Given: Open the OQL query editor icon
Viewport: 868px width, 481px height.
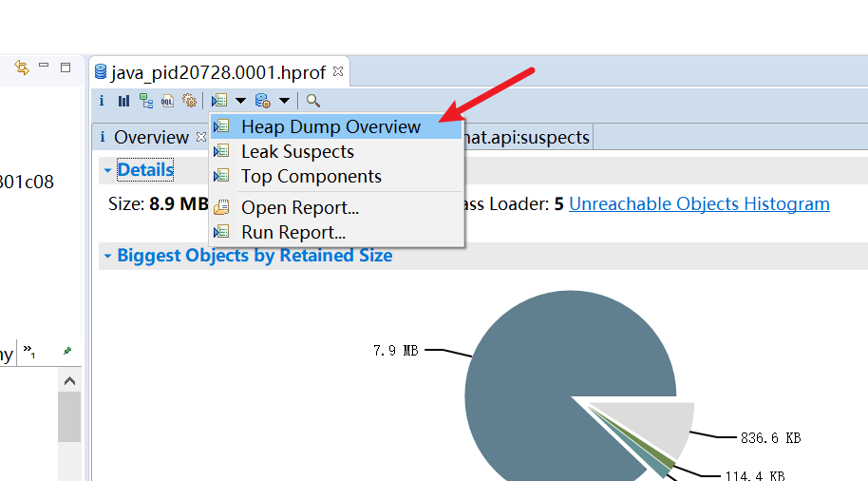Looking at the screenshot, I should click(x=167, y=101).
